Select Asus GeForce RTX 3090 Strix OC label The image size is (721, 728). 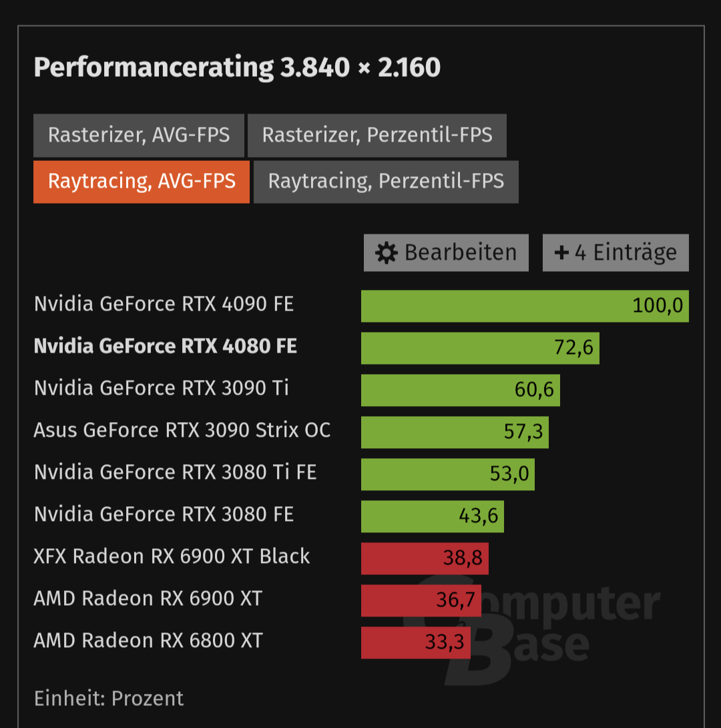(x=182, y=430)
